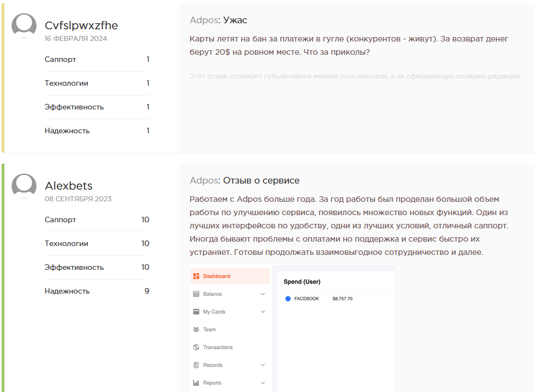535x392 pixels.
Task: Click Эффективность rating in Alexbets review
Action: 97,268
